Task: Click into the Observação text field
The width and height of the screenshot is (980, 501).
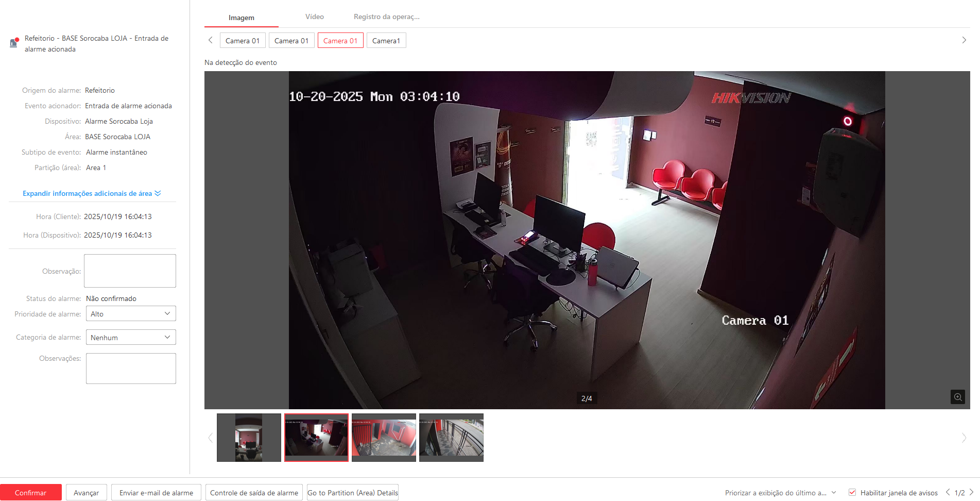Action: (x=130, y=271)
